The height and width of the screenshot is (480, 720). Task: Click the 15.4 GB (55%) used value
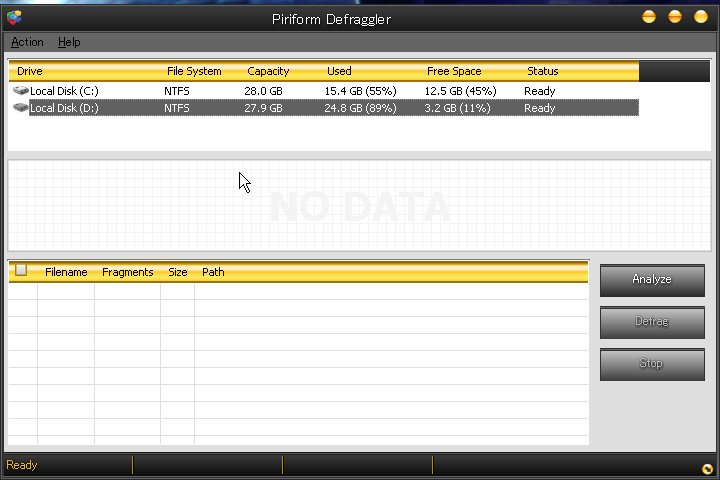360,91
